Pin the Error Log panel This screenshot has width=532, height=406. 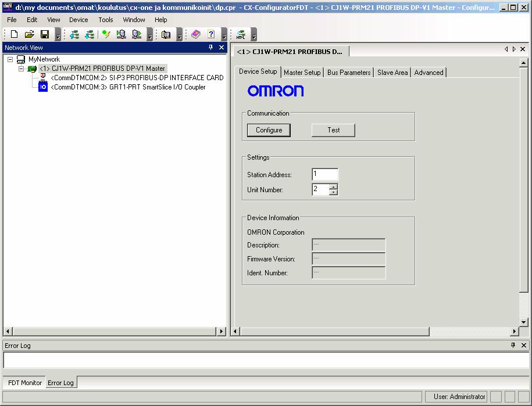click(513, 345)
